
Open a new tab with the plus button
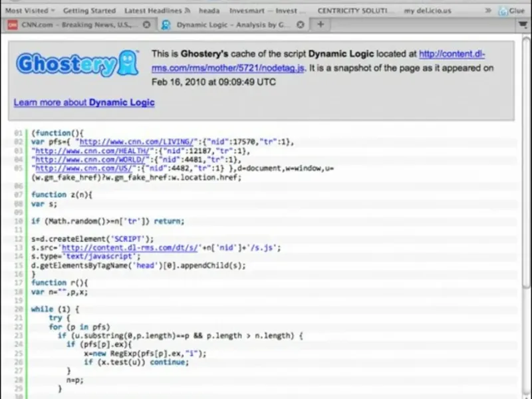[x=321, y=25]
